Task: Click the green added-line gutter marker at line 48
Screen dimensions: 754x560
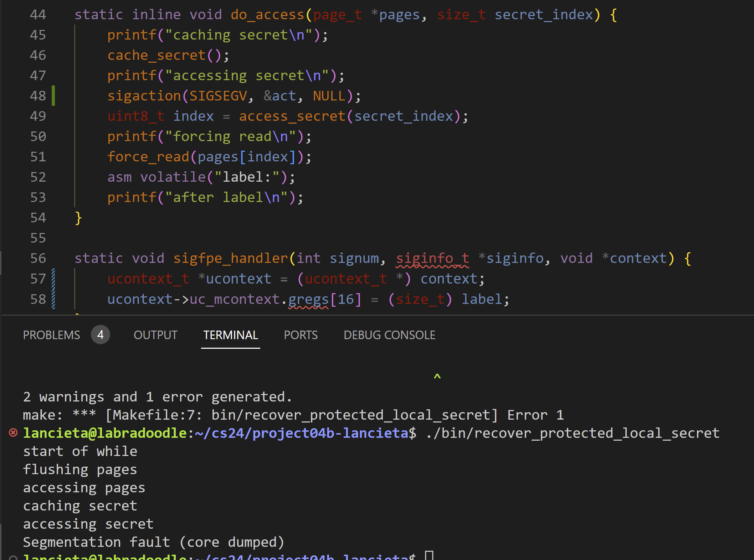Action: [53, 95]
